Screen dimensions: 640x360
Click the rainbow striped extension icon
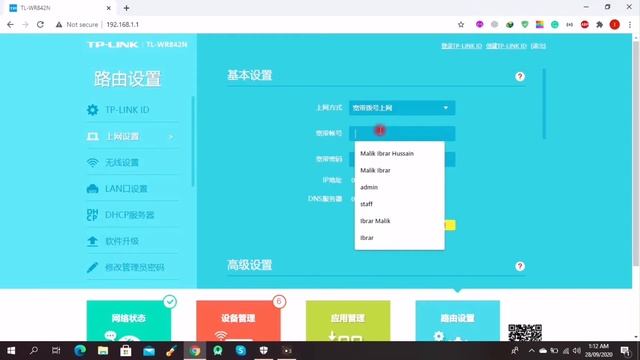tap(540, 24)
